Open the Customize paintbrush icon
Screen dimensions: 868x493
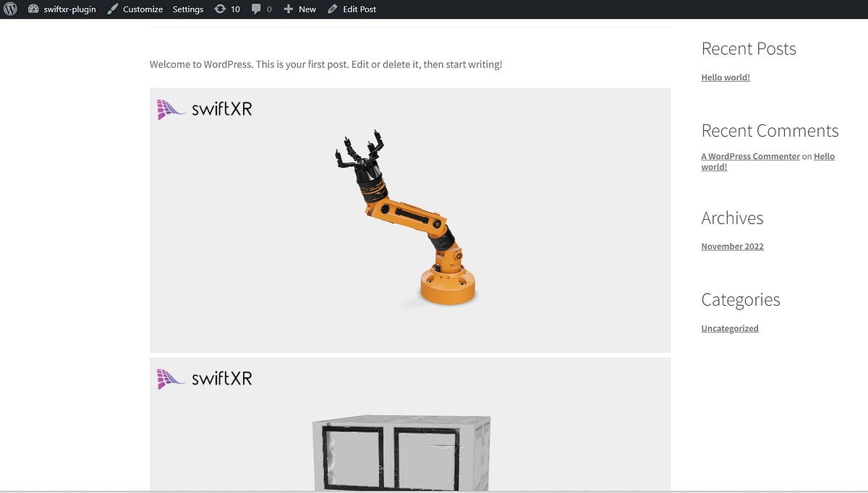point(112,9)
